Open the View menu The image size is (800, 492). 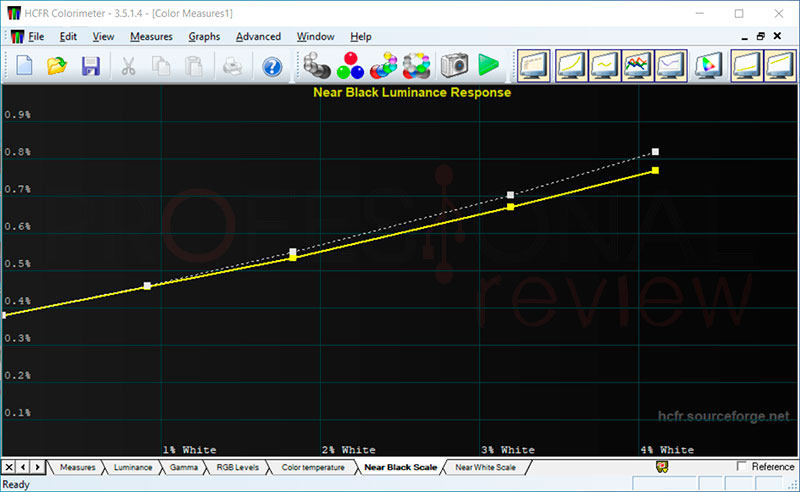103,37
